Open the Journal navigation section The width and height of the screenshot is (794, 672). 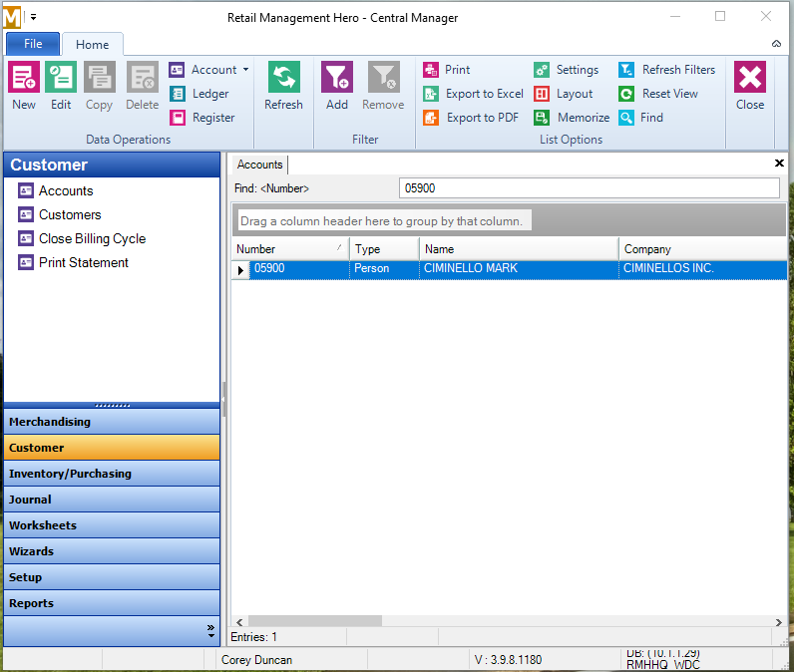click(112, 500)
